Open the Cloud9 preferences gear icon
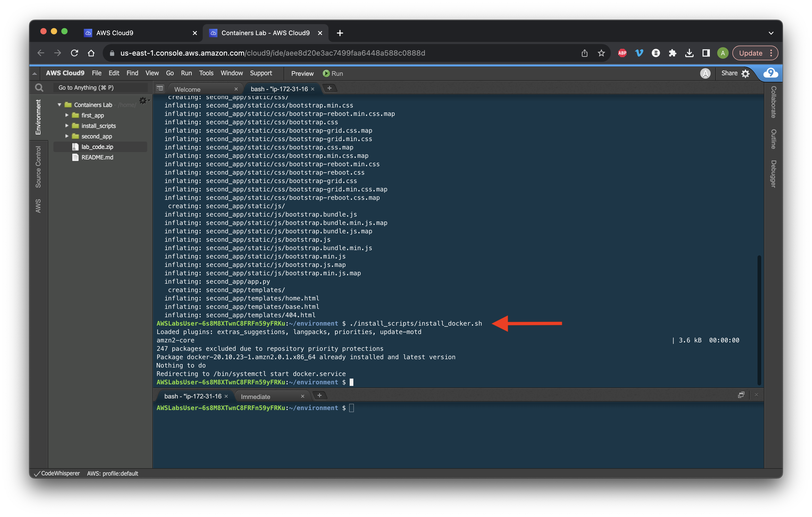Viewport: 812px width, 517px height. pyautogui.click(x=745, y=74)
